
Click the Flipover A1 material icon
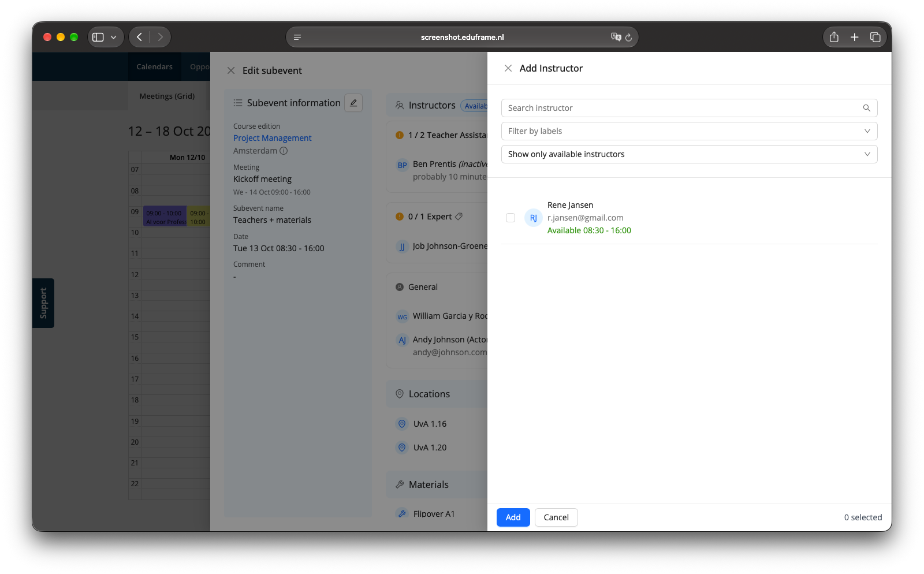pyautogui.click(x=403, y=513)
